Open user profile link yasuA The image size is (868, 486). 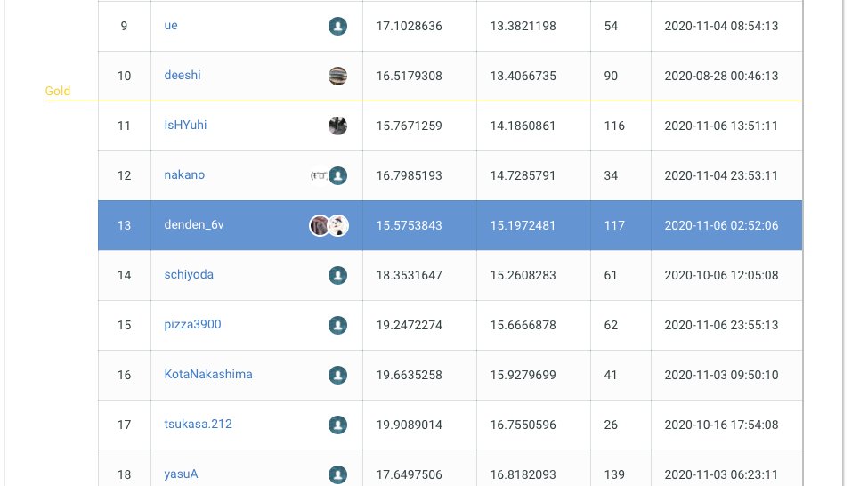tap(181, 474)
